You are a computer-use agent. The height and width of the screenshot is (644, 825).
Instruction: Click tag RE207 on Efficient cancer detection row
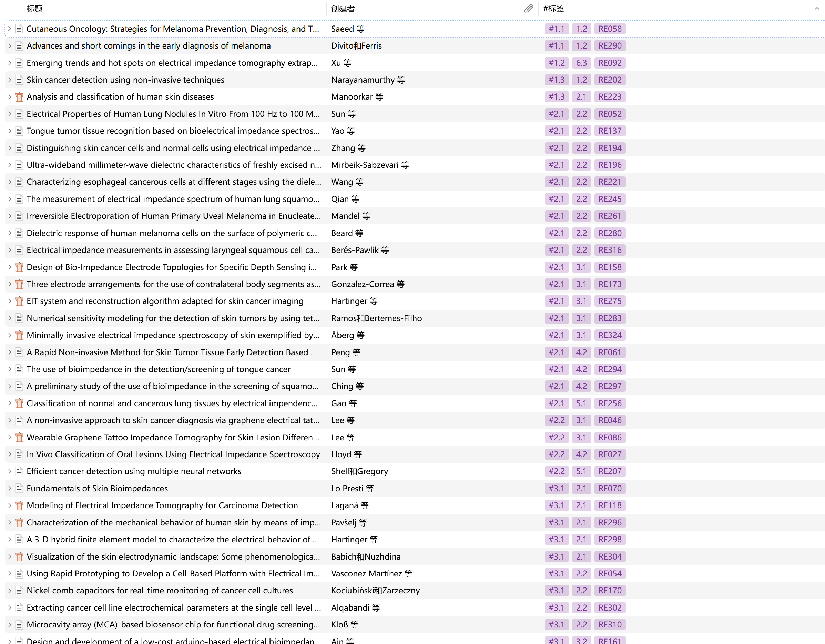coord(610,471)
